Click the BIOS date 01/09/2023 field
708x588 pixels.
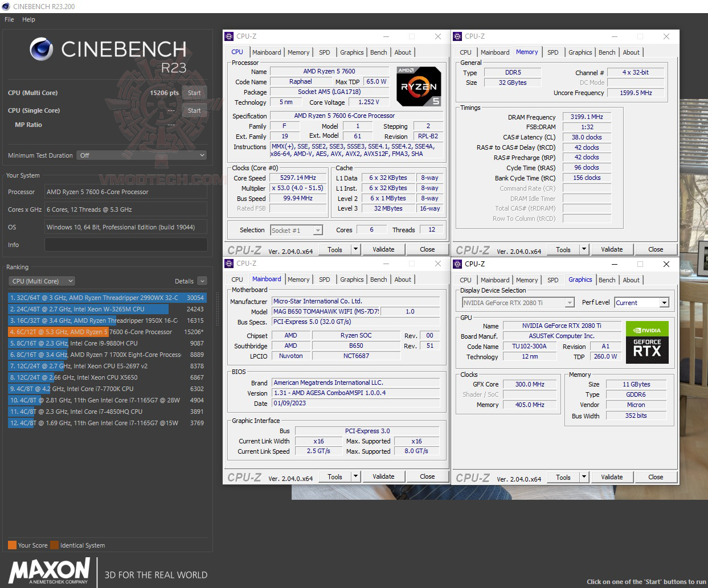coord(356,403)
